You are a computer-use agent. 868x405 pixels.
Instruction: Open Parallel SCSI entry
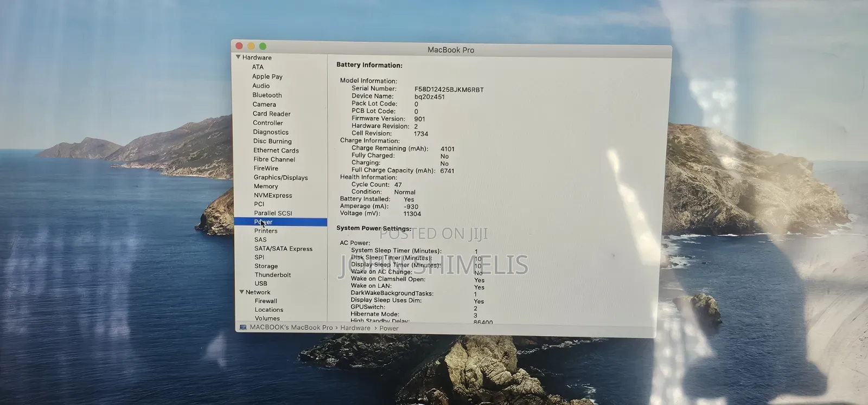pyautogui.click(x=273, y=213)
